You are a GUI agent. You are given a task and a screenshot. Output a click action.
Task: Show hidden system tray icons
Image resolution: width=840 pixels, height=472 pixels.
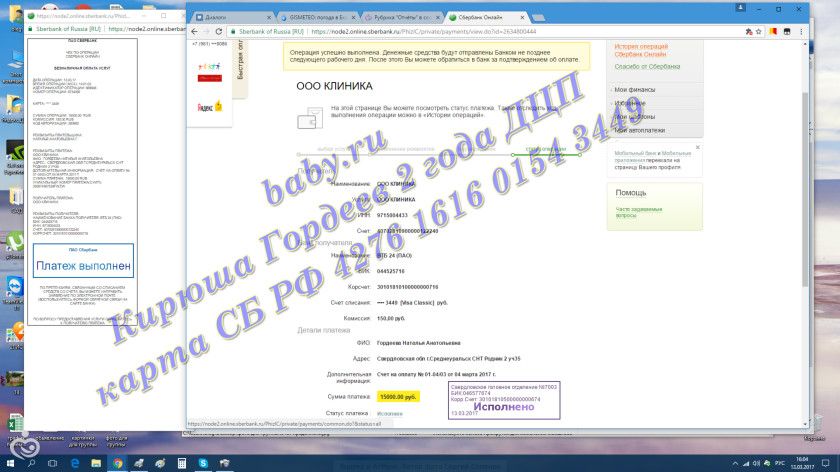pyautogui.click(x=735, y=463)
